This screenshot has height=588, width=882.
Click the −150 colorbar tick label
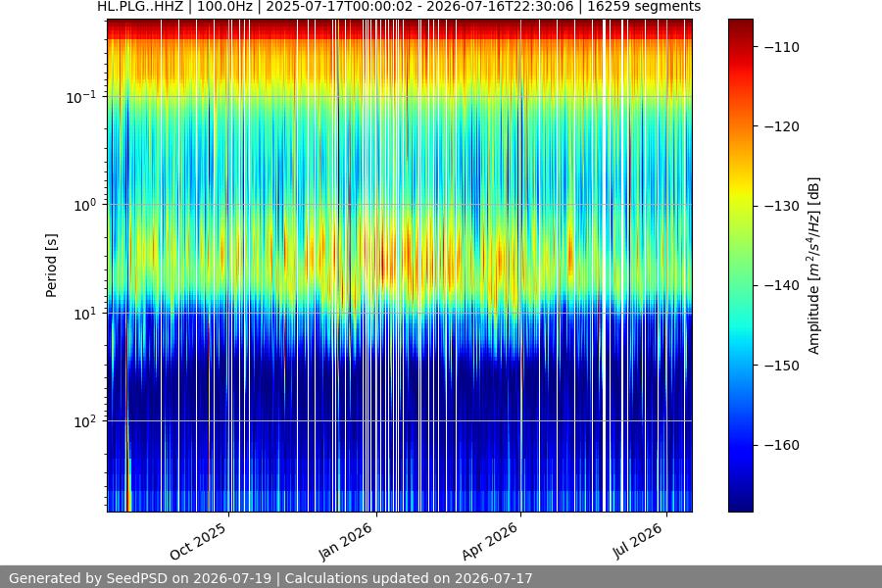782,366
